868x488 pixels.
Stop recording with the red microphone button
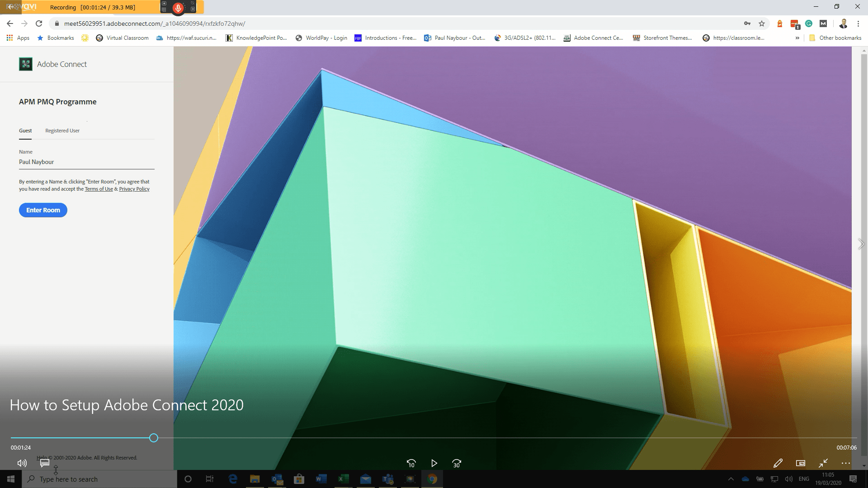(x=178, y=7)
